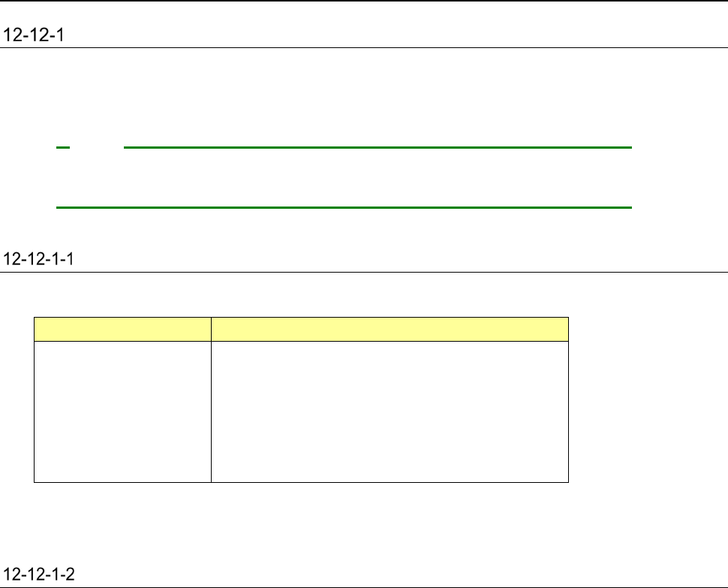This screenshot has height=588, width=728.
Task: Click the long green top line of note box
Action: pos(378,148)
